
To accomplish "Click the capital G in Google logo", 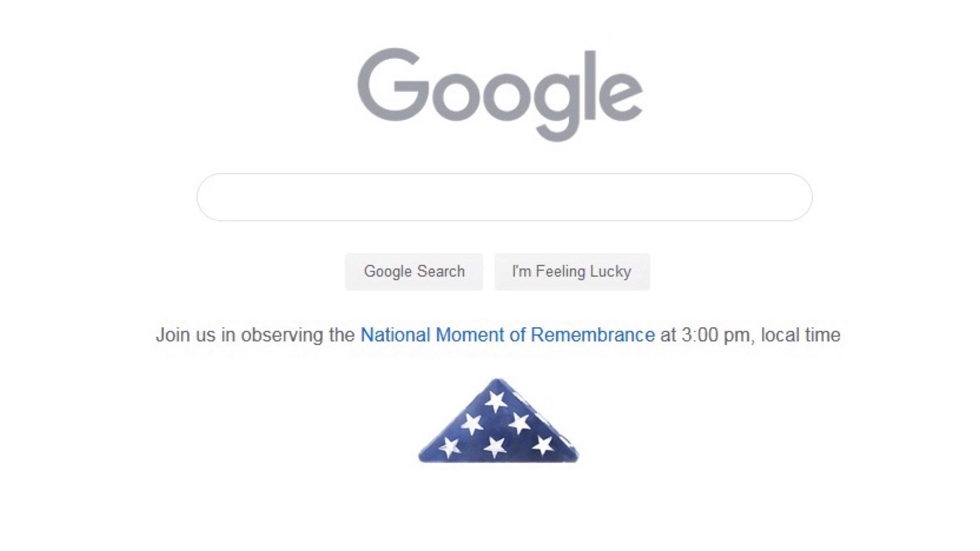I will click(393, 85).
